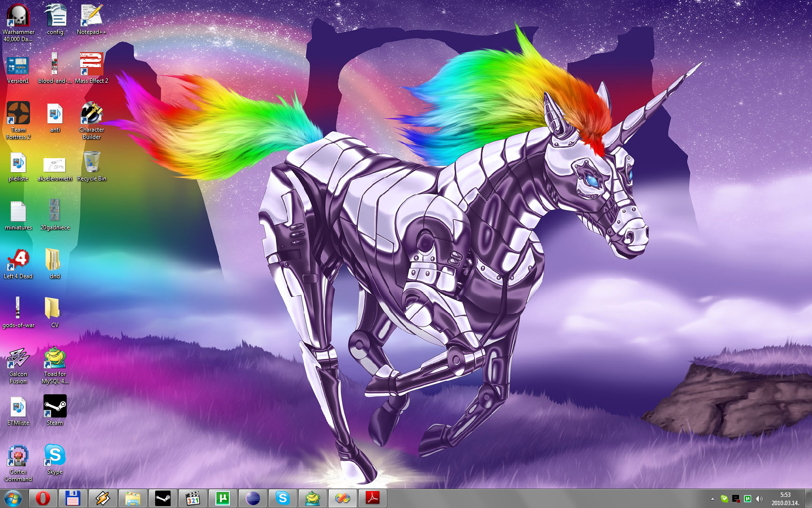Select the 20gadniece archive icon

point(55,215)
